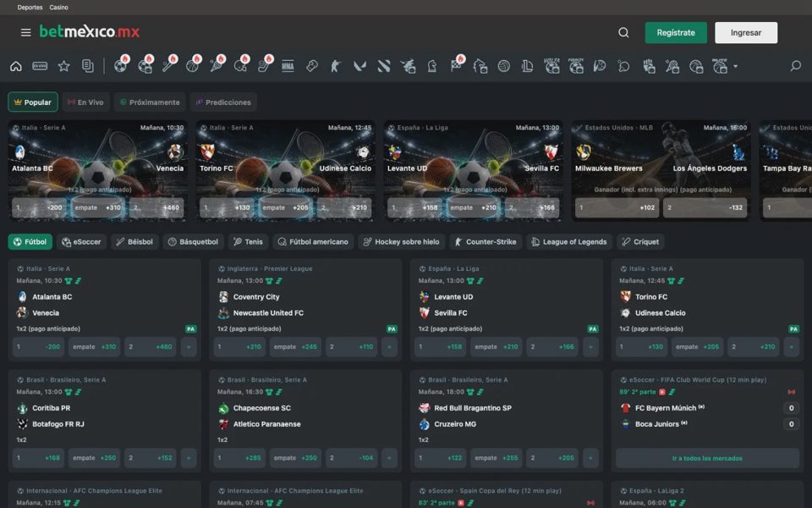Screen dimensions: 812x508
Task: Pick empate +245 for Coventry City match
Action: point(295,347)
